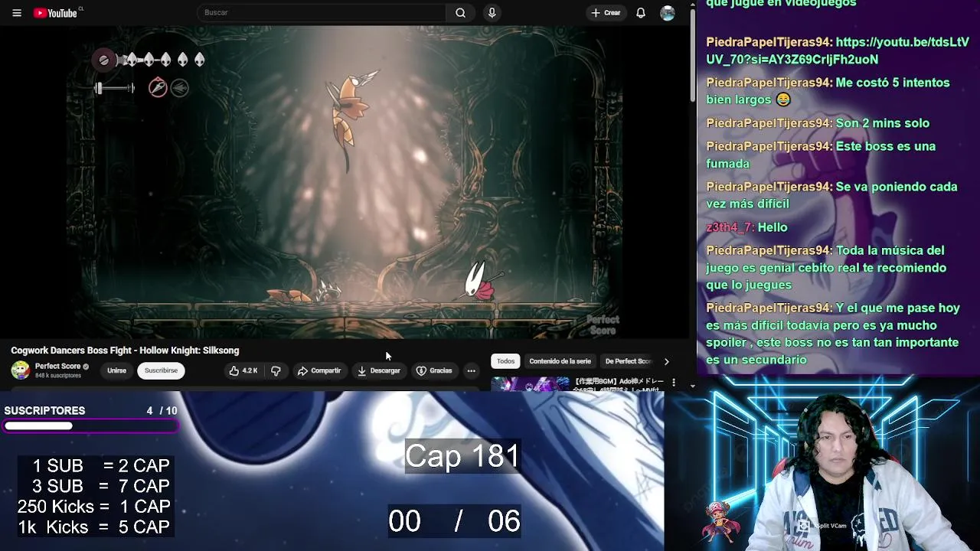This screenshot has width=980, height=551.
Task: Click the 3 SUB = 7 CAP text
Action: (100, 486)
